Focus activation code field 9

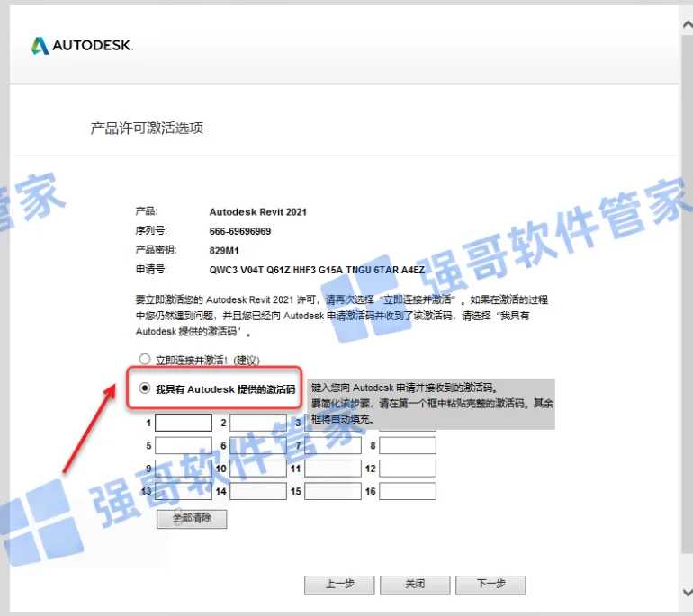click(184, 469)
